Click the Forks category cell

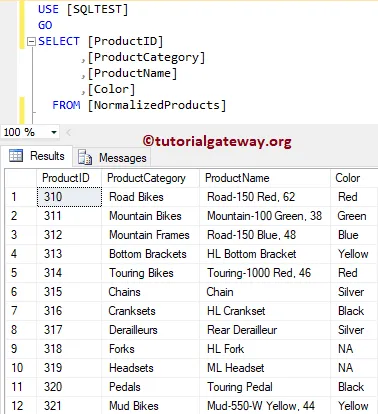pos(150,349)
